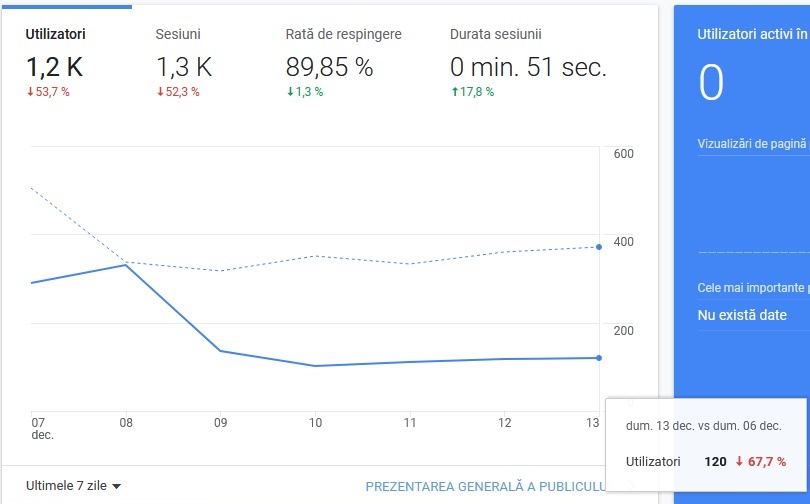Image resolution: width=810 pixels, height=504 pixels.
Task: Click the Utilizatori activi în heading
Action: point(752,35)
